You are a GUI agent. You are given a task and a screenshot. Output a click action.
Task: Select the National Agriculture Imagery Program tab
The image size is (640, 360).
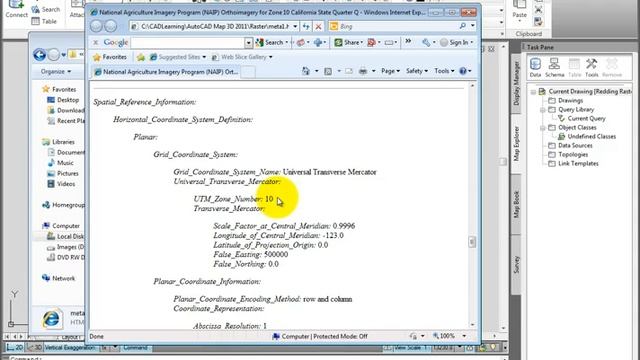pyautogui.click(x=166, y=72)
